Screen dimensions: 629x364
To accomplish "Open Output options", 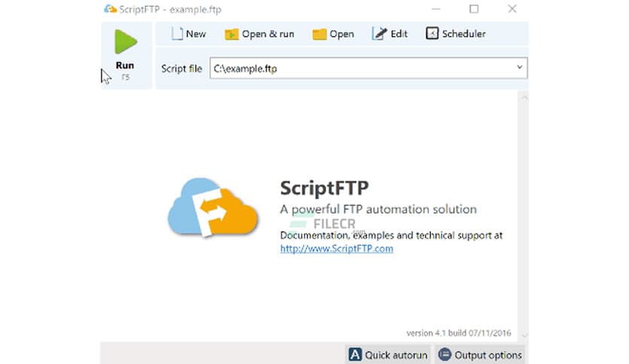I will click(x=480, y=355).
